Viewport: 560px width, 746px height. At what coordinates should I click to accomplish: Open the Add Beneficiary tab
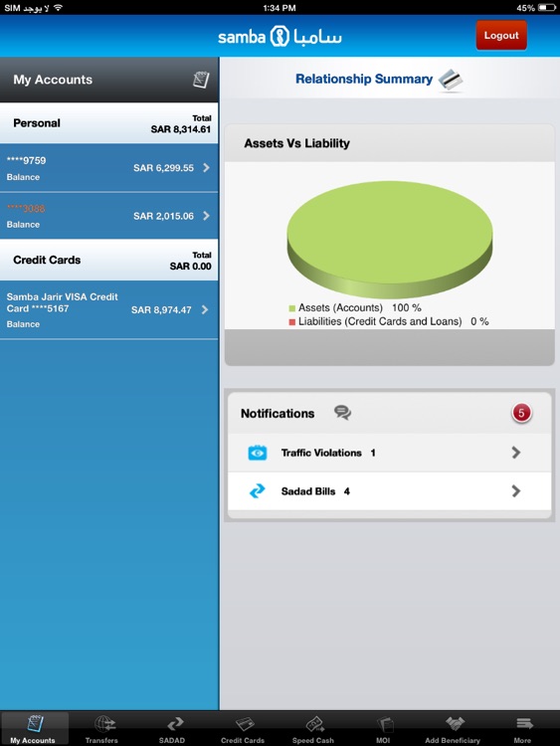tap(453, 728)
